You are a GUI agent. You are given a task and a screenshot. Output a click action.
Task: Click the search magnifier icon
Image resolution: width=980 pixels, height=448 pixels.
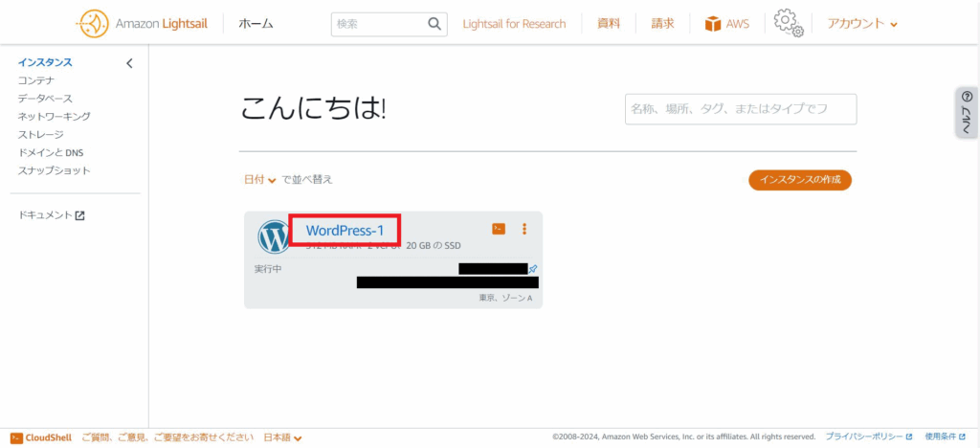click(434, 23)
